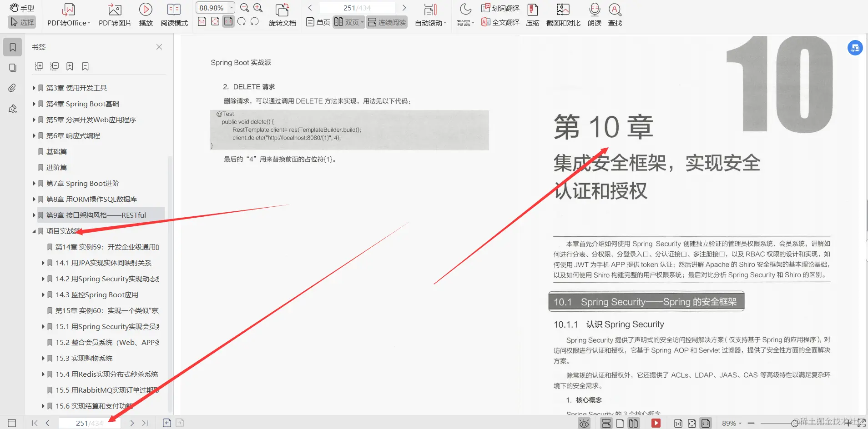This screenshot has height=429, width=868.
Task: Switch to 单页 single page mode
Action: [318, 22]
